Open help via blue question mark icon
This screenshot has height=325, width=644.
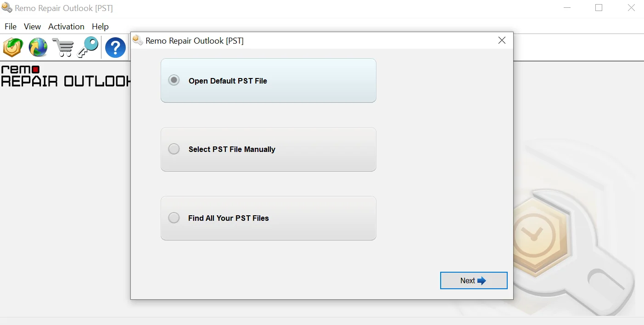point(115,48)
